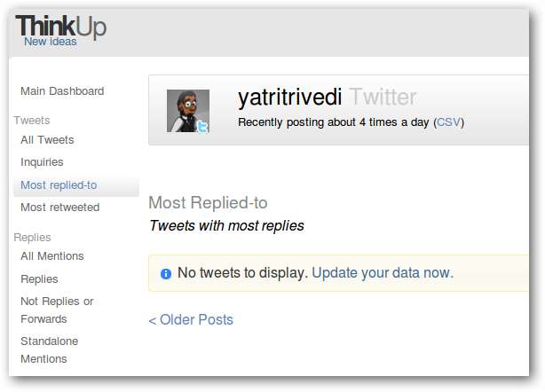This screenshot has height=392, width=545.
Task: Click the Twitter bird badge on avatar
Action: (201, 126)
